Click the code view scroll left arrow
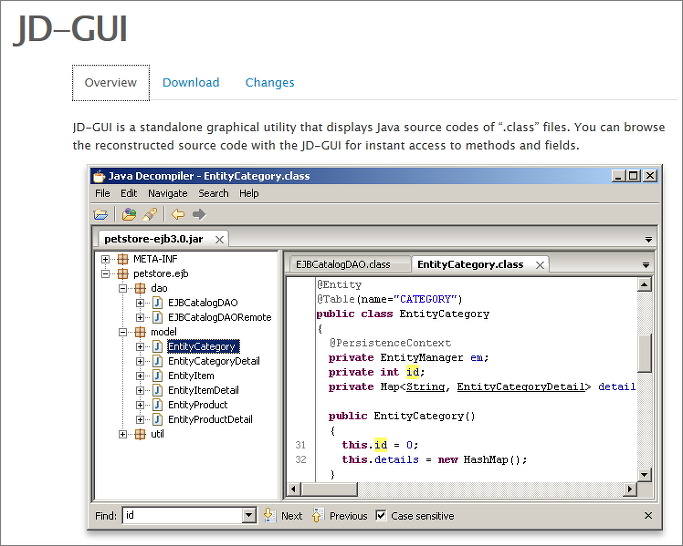 pos(294,489)
